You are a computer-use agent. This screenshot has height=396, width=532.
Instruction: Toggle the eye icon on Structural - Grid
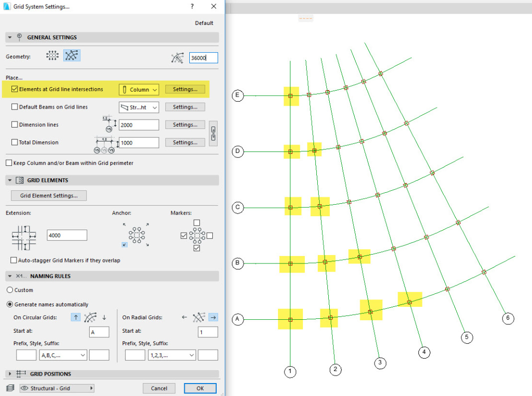pyautogui.click(x=24, y=388)
